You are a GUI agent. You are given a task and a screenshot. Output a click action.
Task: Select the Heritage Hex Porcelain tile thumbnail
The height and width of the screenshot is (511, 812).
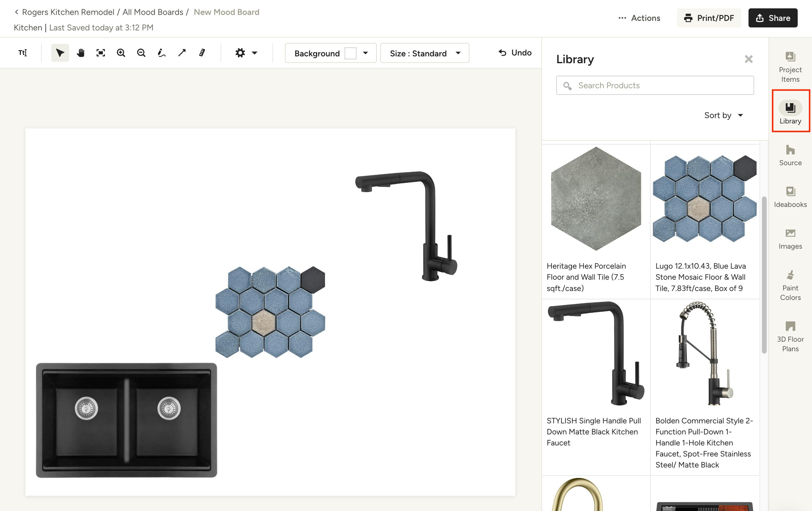coord(596,199)
